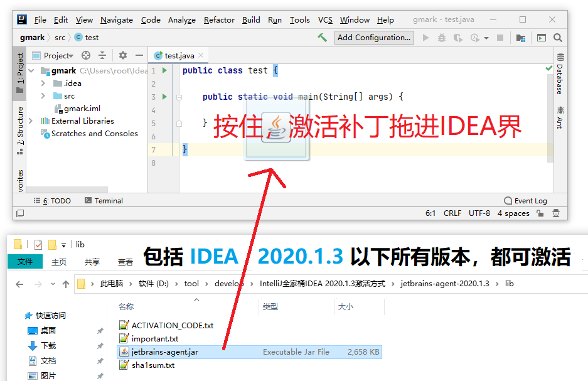Image resolution: width=588 pixels, height=381 pixels.
Task: Switch to the test.java tab
Action: pyautogui.click(x=179, y=55)
